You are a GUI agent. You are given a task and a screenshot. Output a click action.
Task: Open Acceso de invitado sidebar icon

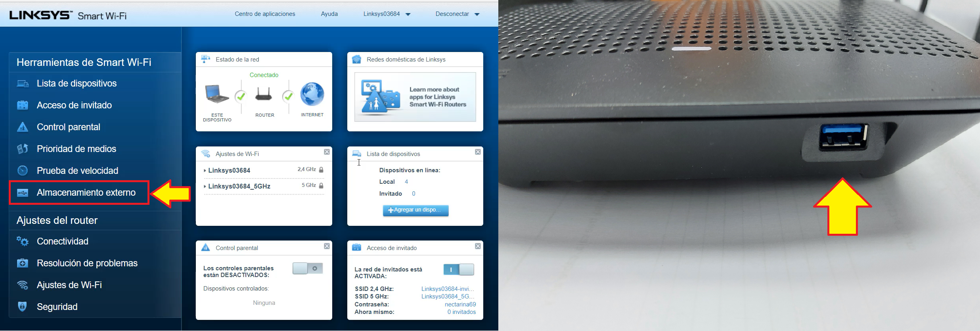tap(23, 105)
